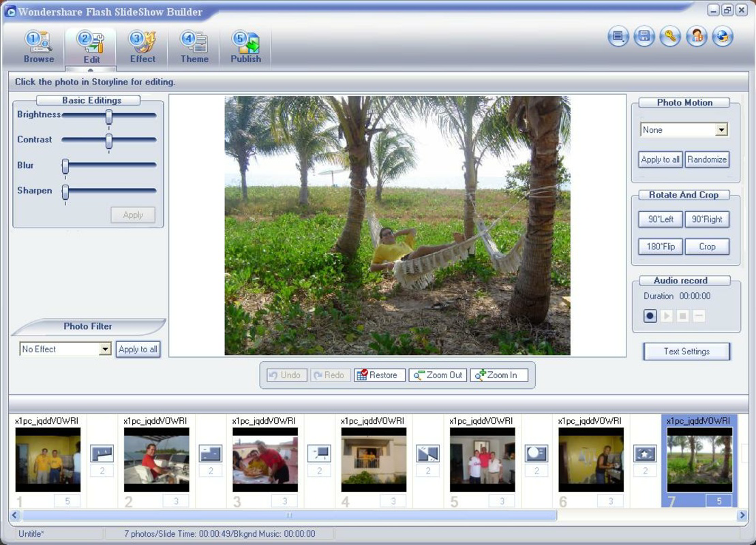Click transition icon between photos 2 and 3
This screenshot has width=756, height=545.
211,454
